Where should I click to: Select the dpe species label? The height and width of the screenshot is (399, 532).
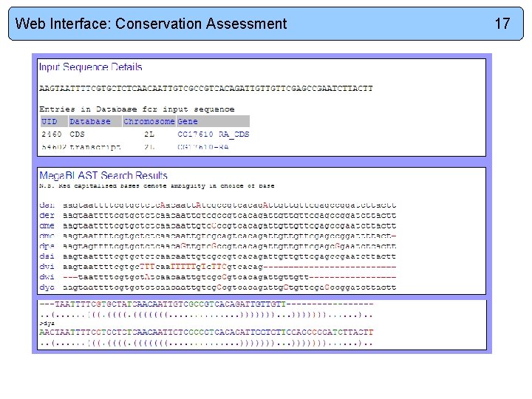(x=47, y=246)
